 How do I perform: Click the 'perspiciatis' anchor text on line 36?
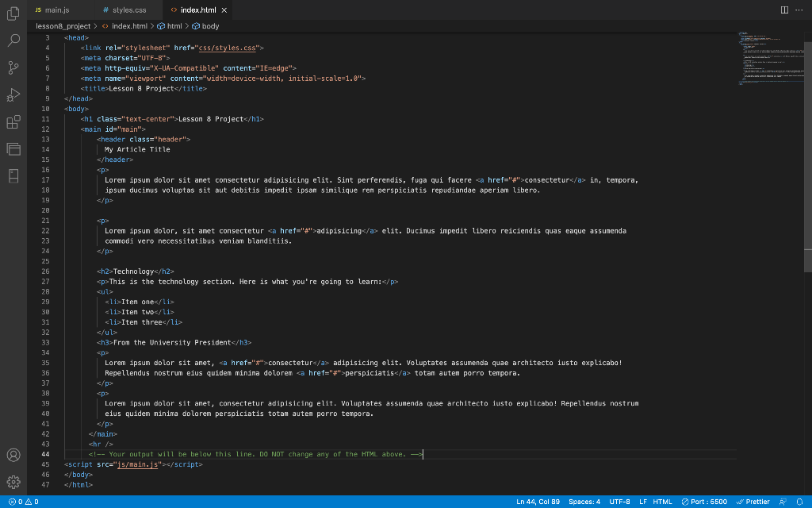[370, 373]
